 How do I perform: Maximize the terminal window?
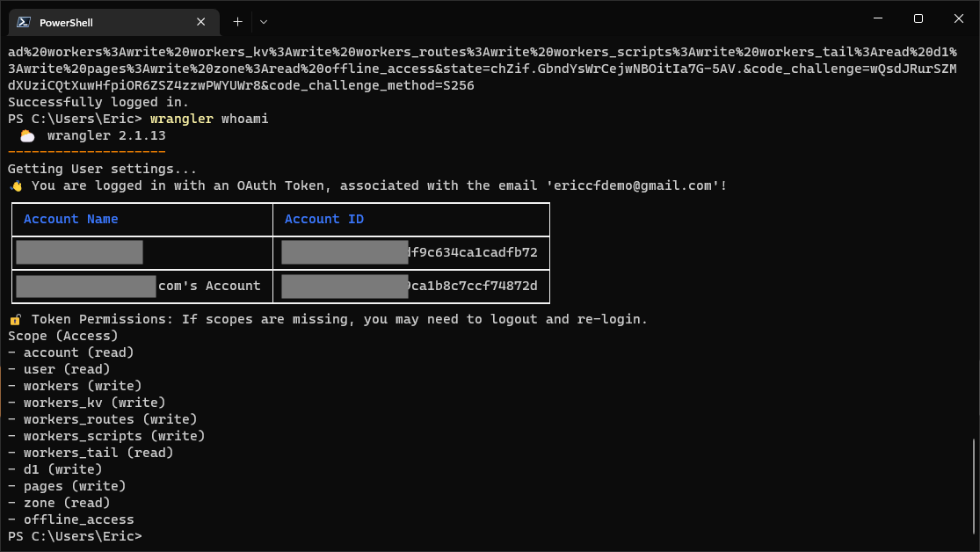[x=918, y=18]
